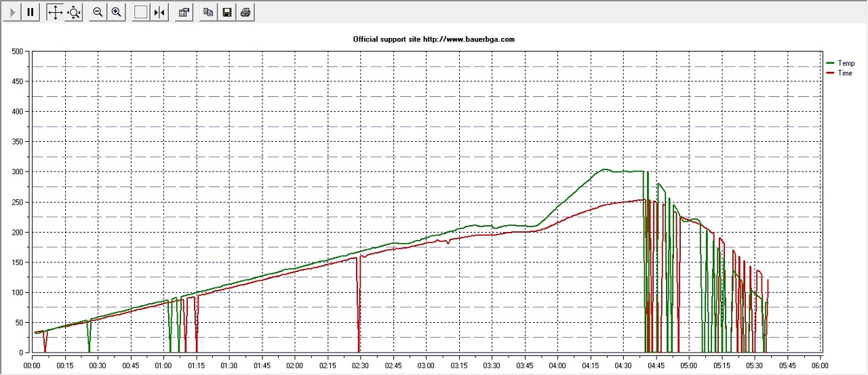Pause the live chart recording
The image size is (868, 375).
[x=31, y=12]
